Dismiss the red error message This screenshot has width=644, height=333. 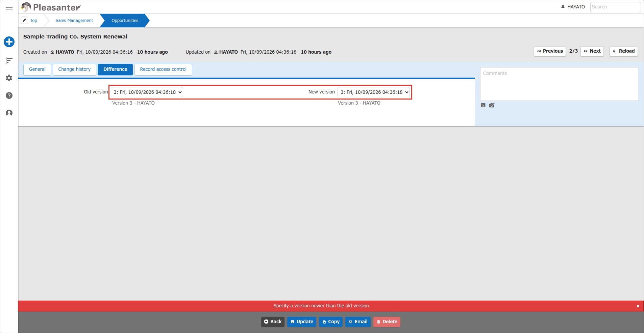click(638, 306)
